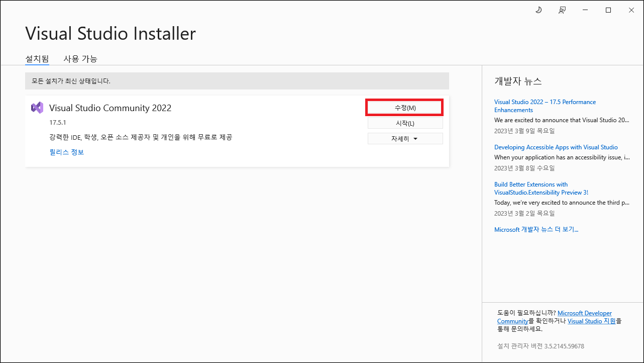
Task: Click the date 2023년 3월 9일 목요일
Action: (524, 131)
